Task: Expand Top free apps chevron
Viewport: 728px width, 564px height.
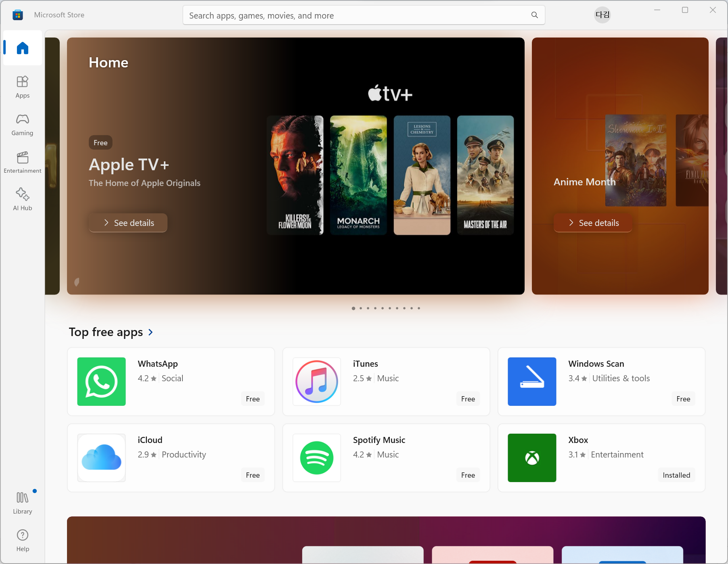Action: 151,332
